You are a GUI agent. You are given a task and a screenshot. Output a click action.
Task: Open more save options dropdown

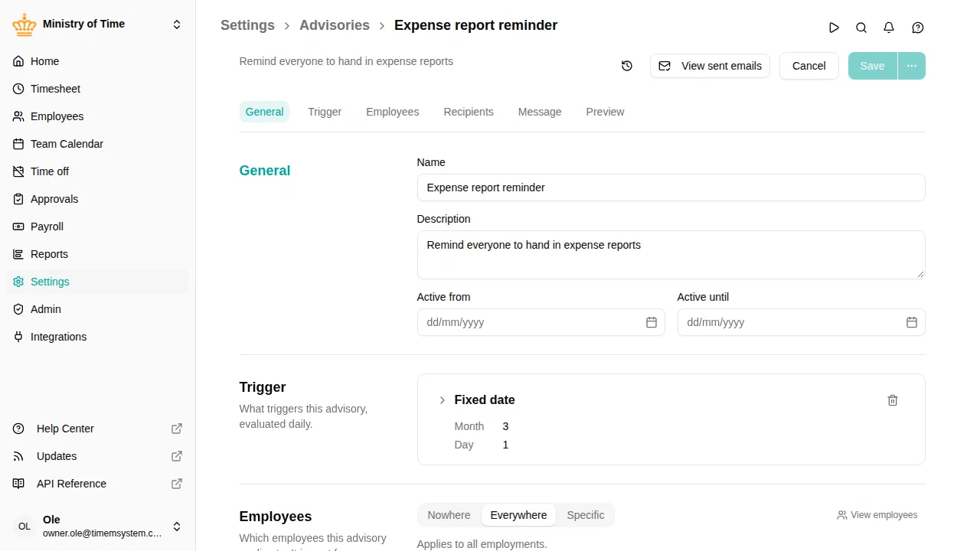pos(911,66)
